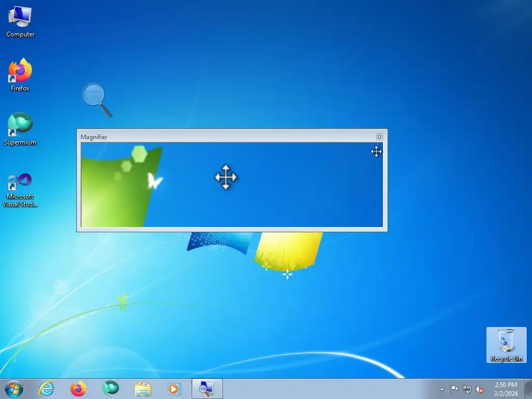Launch Supermium from the taskbar
Screen dimensions: 532x399
(x=111, y=389)
